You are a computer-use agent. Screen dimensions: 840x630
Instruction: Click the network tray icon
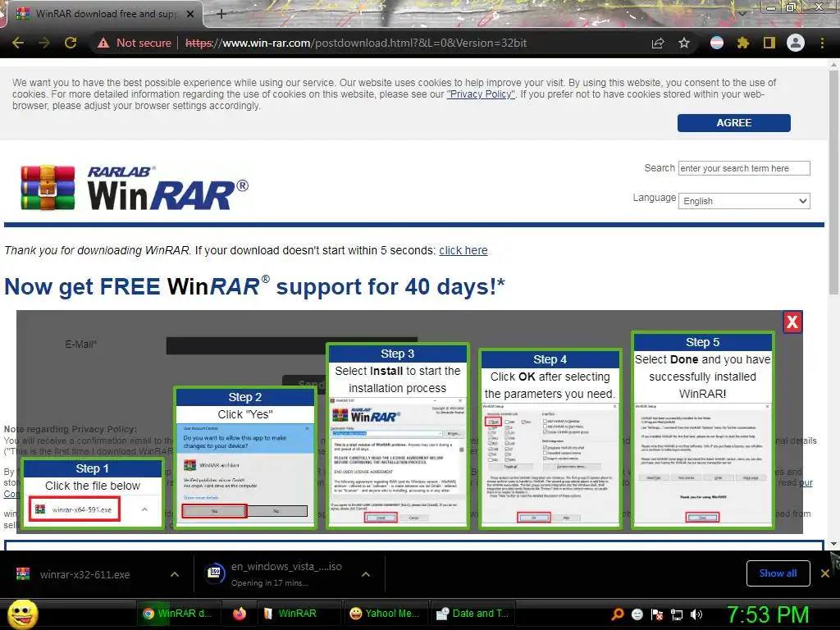pos(677,614)
